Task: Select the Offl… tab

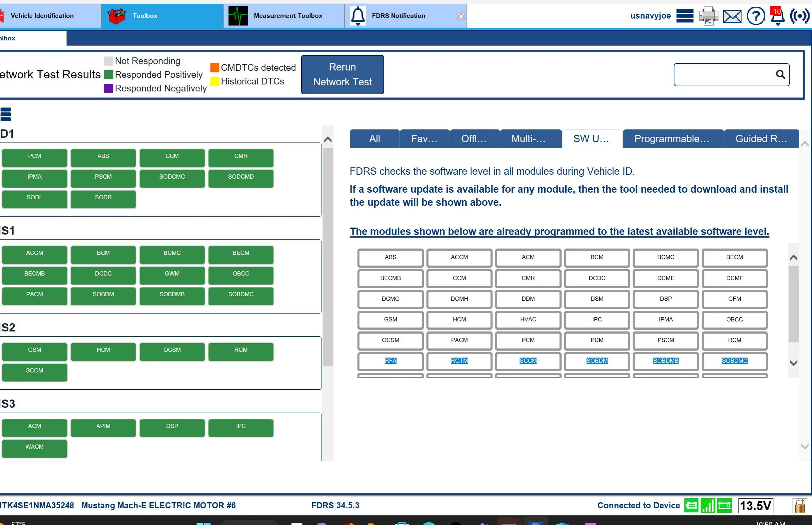Action: pyautogui.click(x=475, y=139)
